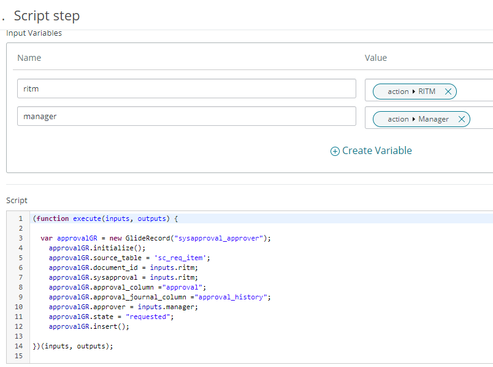The width and height of the screenshot is (493, 367).
Task: Click line number 15 in the gutter
Action: 19,356
